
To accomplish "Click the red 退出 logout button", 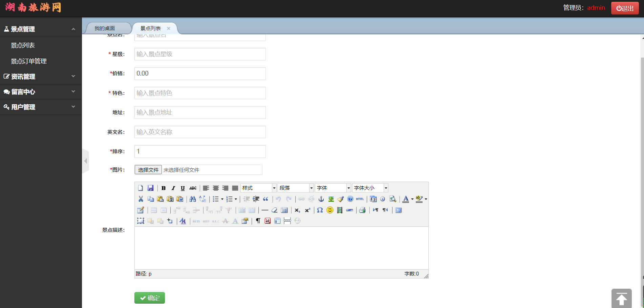I will click(x=625, y=8).
